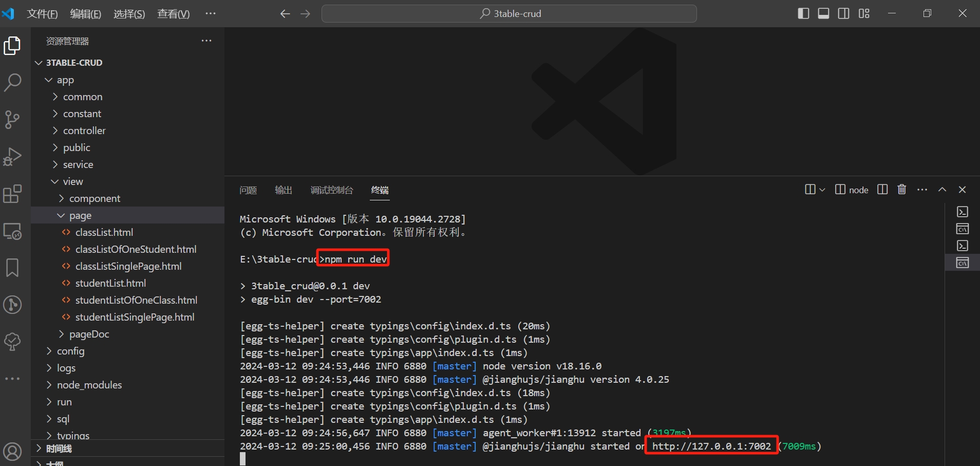980x466 pixels.
Task: Toggle the bottom panel layout button
Action: point(823,13)
